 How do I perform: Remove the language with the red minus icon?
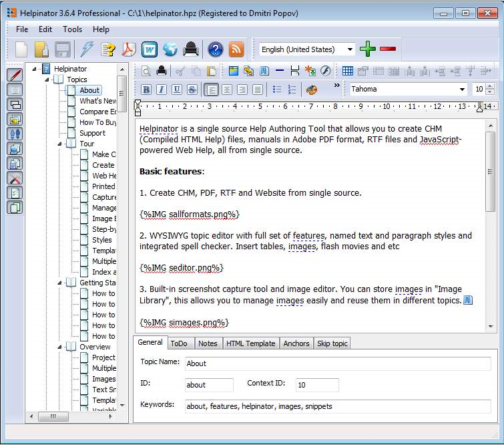pos(388,49)
